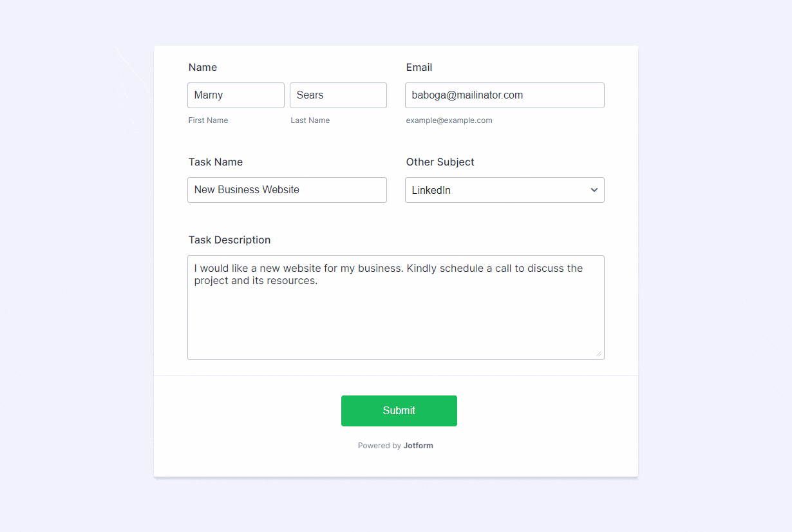Click the 'Task Description' label

click(x=229, y=240)
